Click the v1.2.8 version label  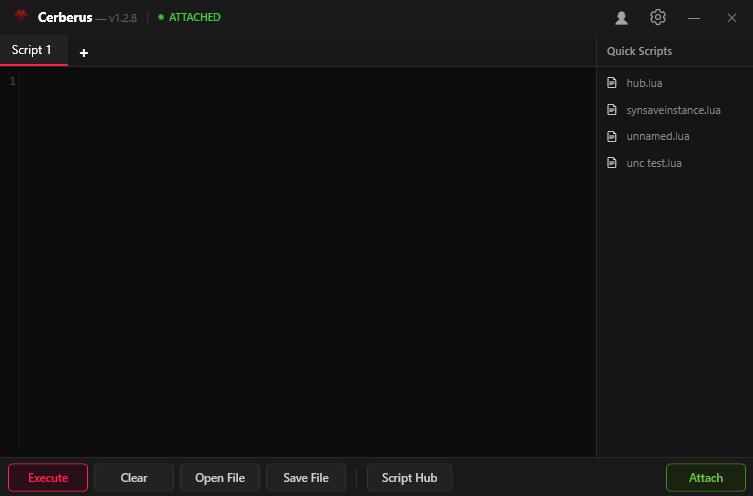tap(122, 18)
